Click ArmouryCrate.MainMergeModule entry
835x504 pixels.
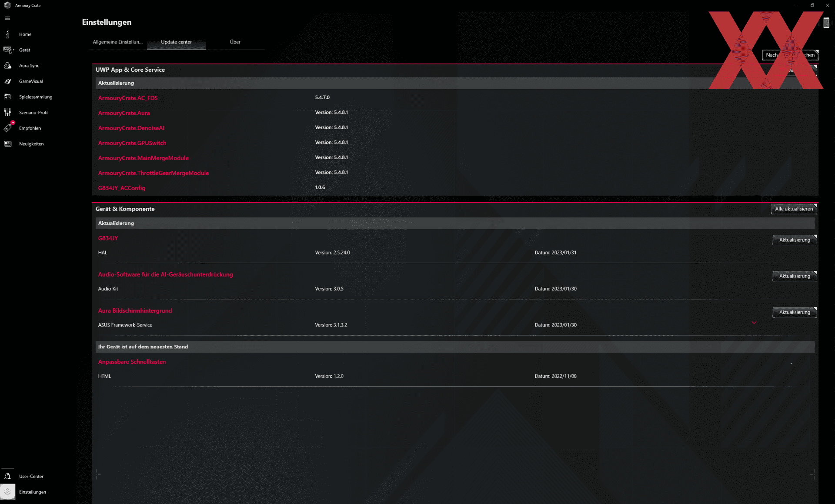tap(144, 158)
